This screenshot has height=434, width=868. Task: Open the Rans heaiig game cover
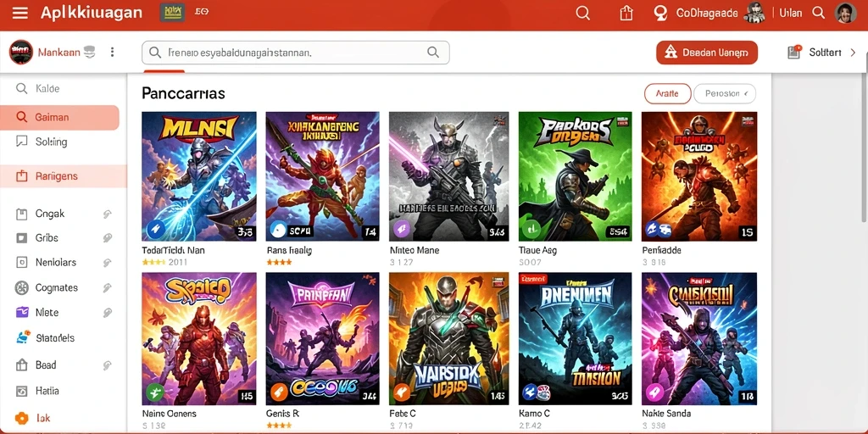point(323,176)
